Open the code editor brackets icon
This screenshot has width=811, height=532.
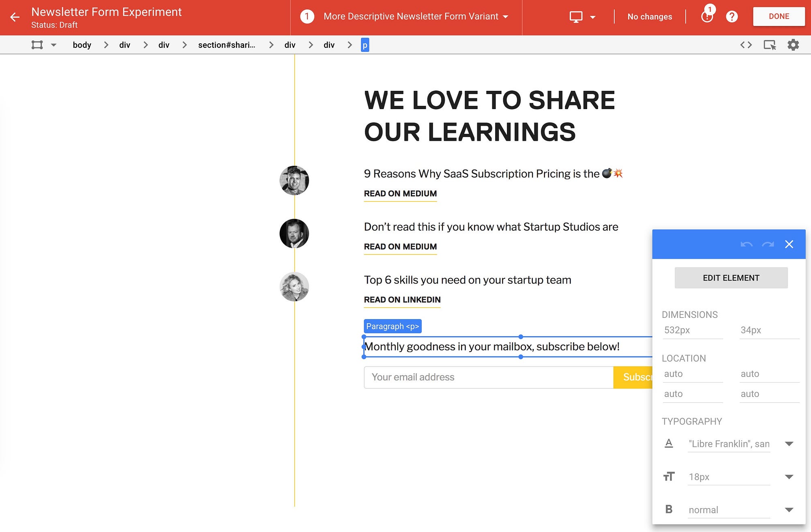746,45
